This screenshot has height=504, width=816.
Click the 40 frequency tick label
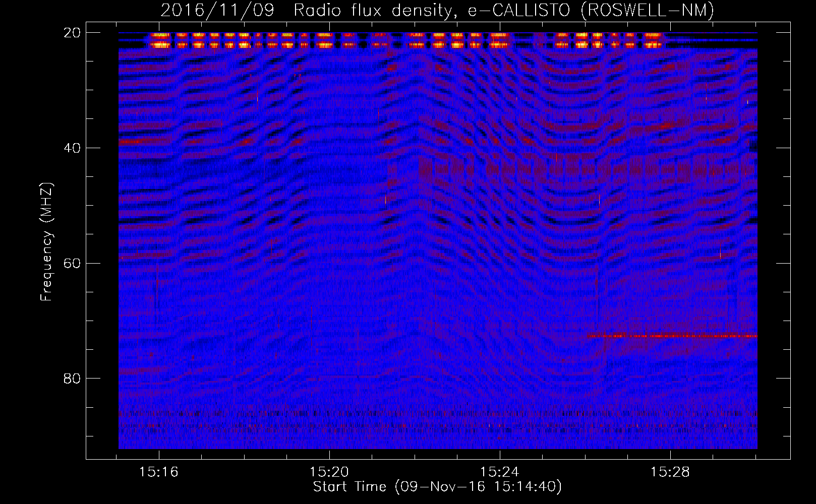[72, 148]
